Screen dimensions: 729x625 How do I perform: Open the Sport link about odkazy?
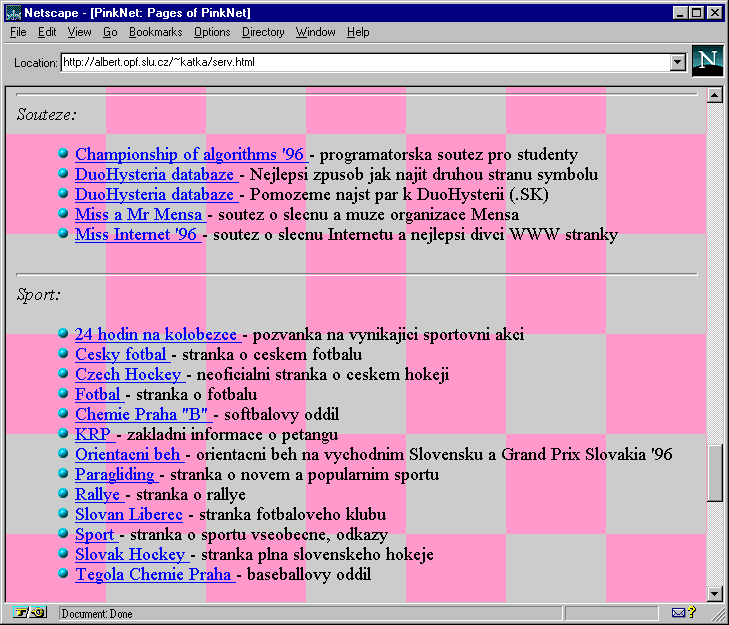95,534
